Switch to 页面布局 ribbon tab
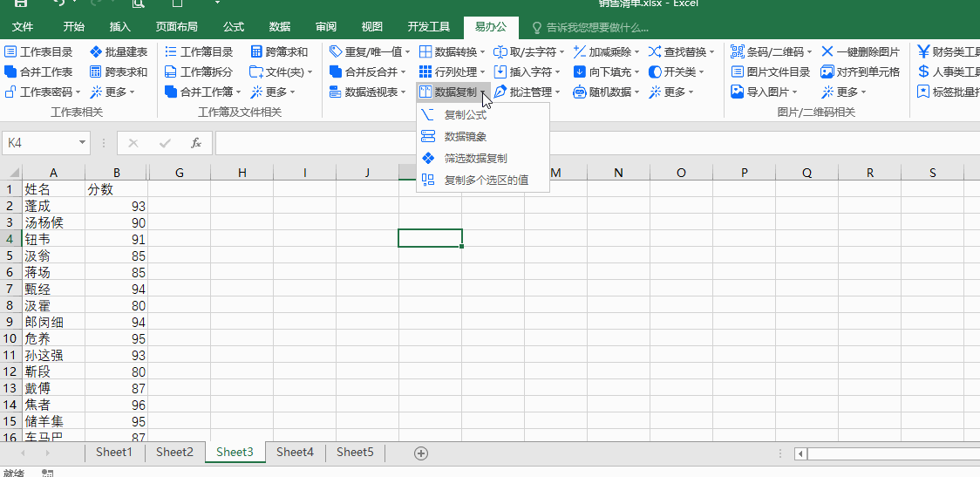Screen dimensions: 980x477 click(177, 27)
